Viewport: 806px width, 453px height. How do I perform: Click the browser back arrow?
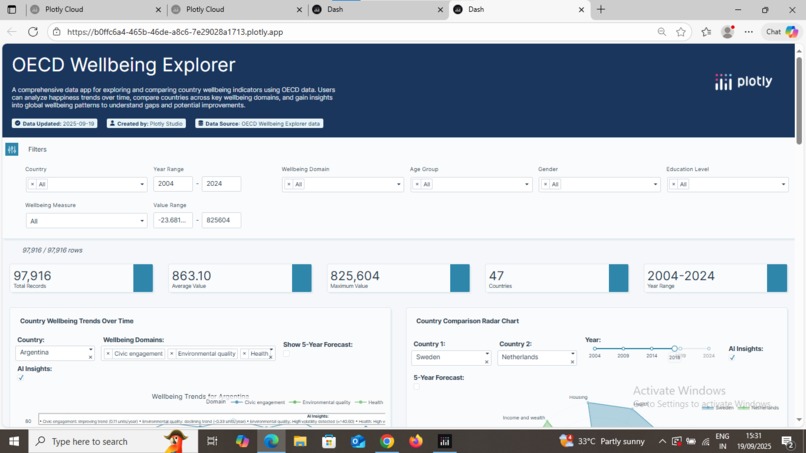coord(12,32)
